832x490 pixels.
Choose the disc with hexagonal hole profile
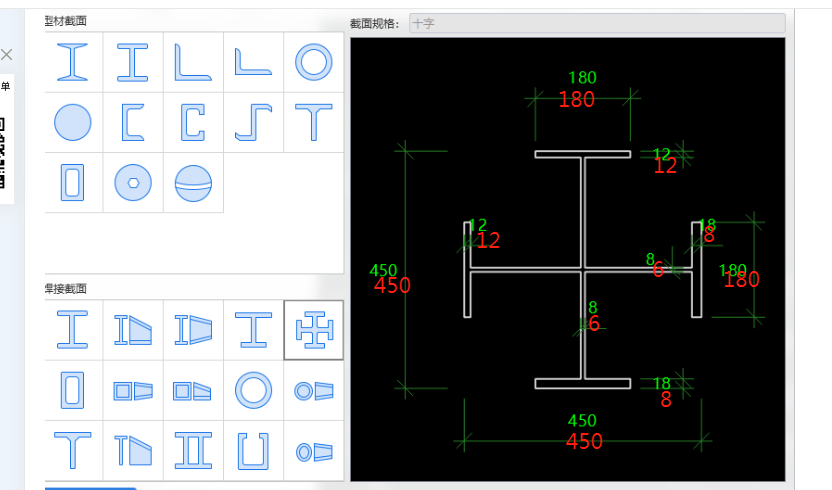(x=133, y=183)
